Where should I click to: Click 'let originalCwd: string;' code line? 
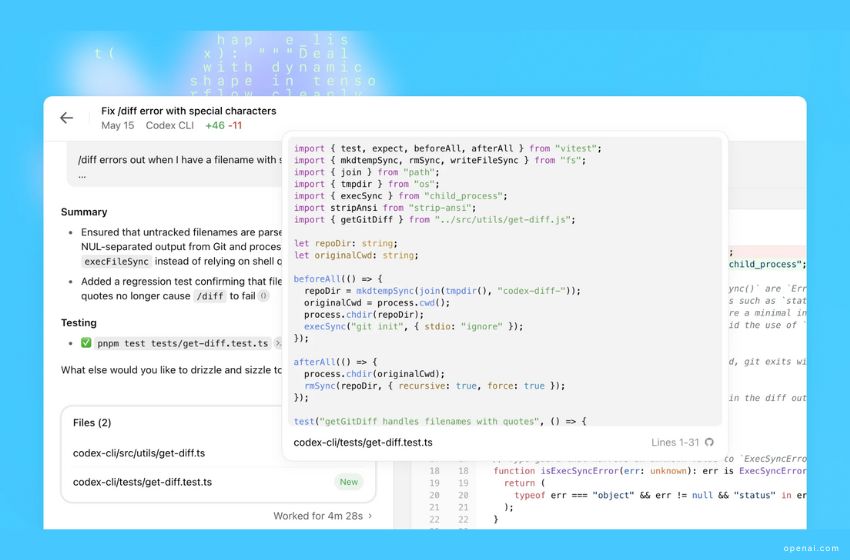pyautogui.click(x=356, y=255)
